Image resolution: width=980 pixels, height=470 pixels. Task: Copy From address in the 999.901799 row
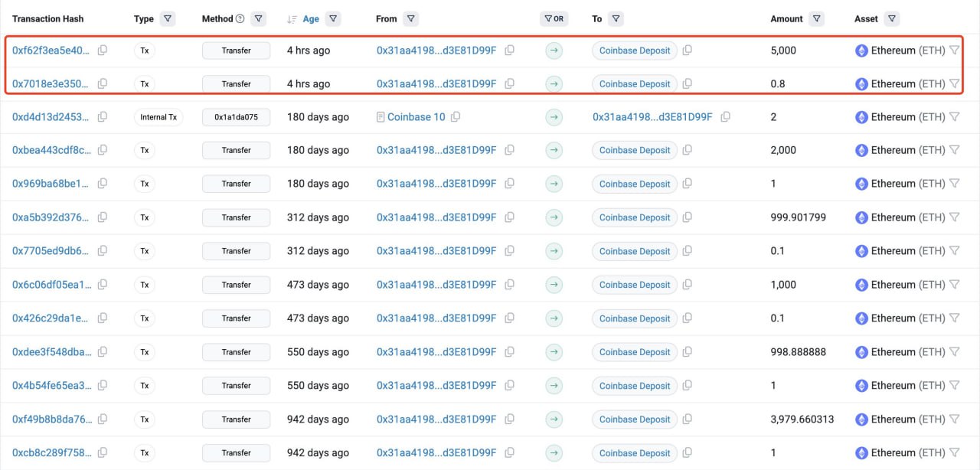click(509, 217)
